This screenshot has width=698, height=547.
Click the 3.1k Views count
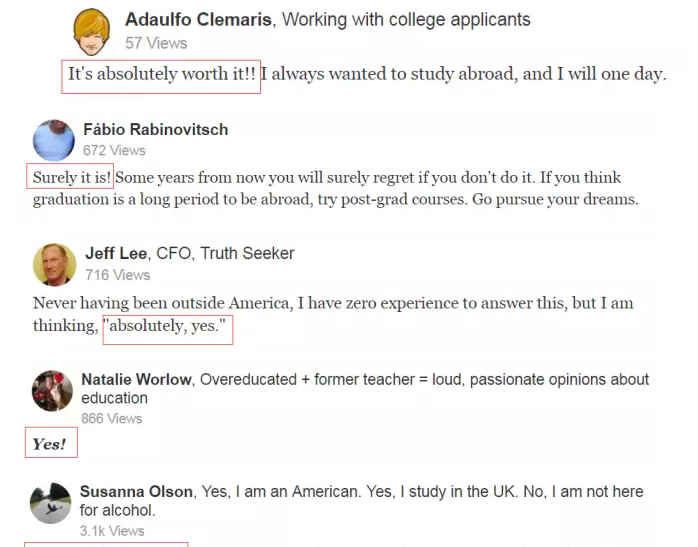pos(112,531)
